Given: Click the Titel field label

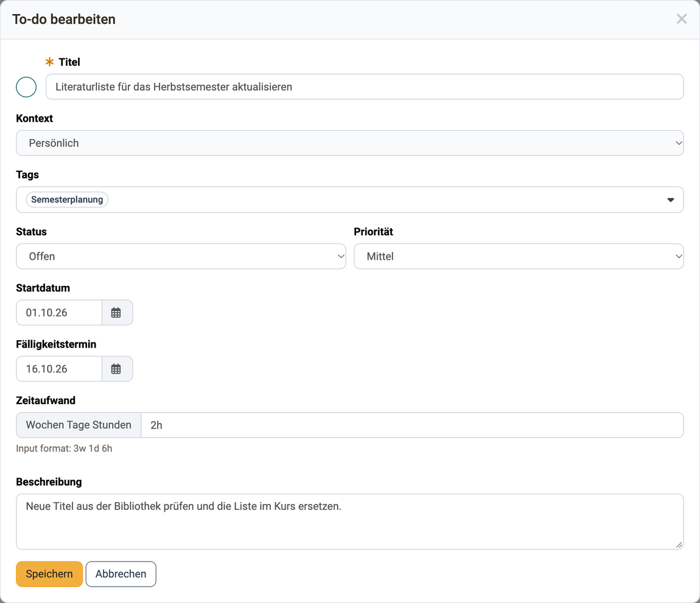Looking at the screenshot, I should tap(69, 62).
